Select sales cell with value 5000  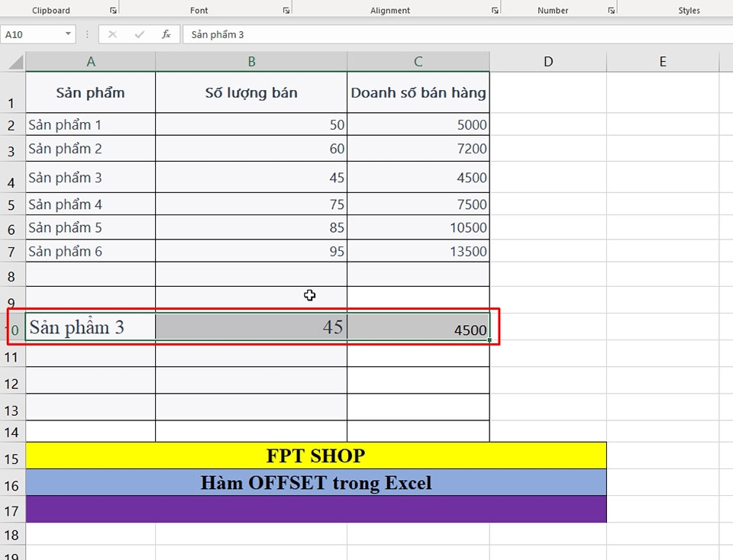click(x=418, y=124)
